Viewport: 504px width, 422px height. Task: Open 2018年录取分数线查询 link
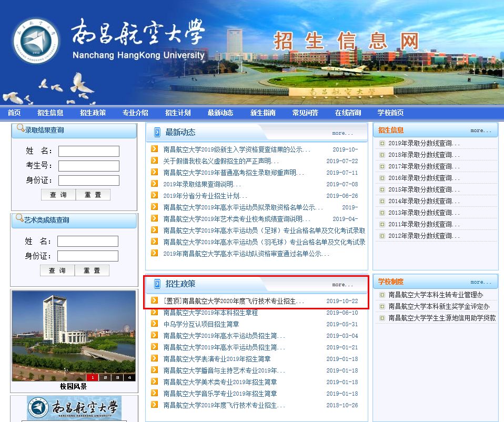[x=424, y=155]
